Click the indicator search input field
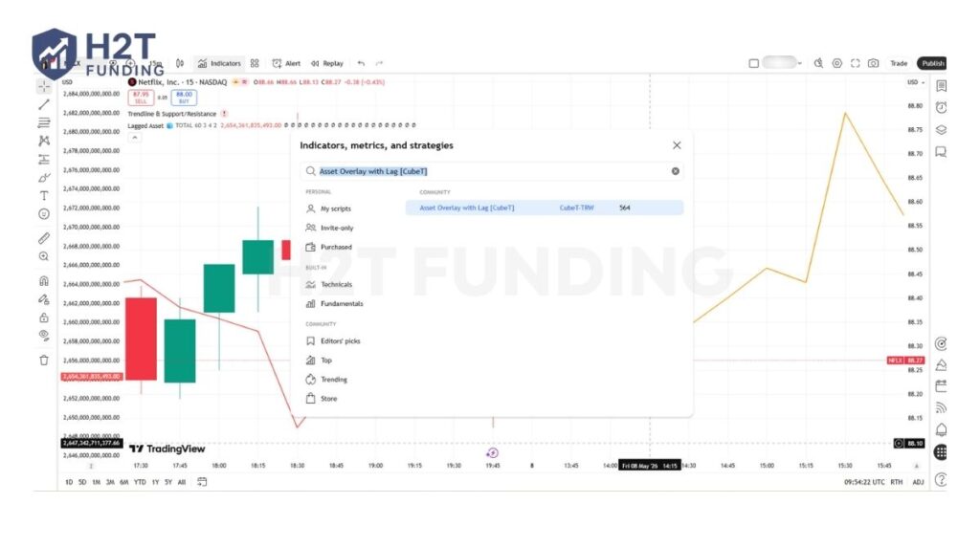Viewport: 980px width, 547px height. coord(492,171)
